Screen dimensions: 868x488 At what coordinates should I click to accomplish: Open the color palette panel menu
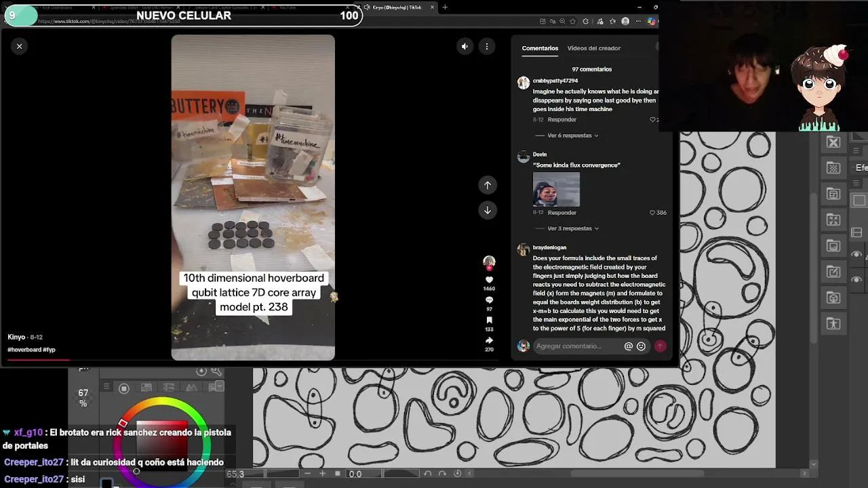pyautogui.click(x=106, y=387)
